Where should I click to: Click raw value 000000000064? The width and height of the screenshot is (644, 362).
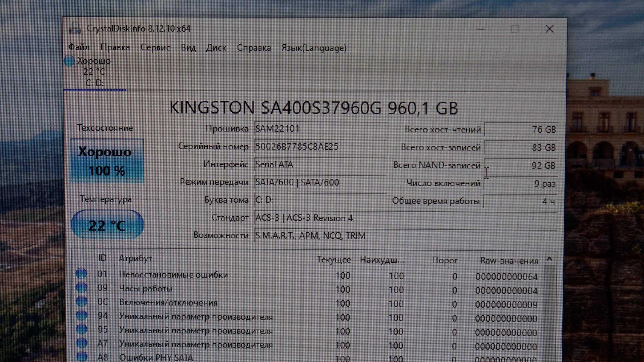[x=507, y=277]
